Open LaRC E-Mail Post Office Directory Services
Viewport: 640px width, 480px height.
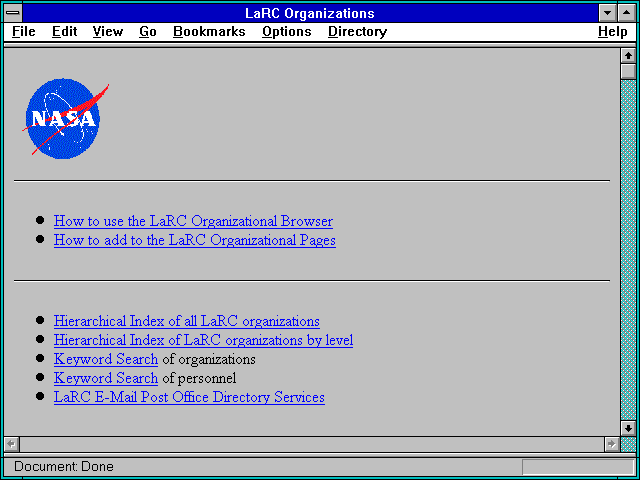coord(189,397)
